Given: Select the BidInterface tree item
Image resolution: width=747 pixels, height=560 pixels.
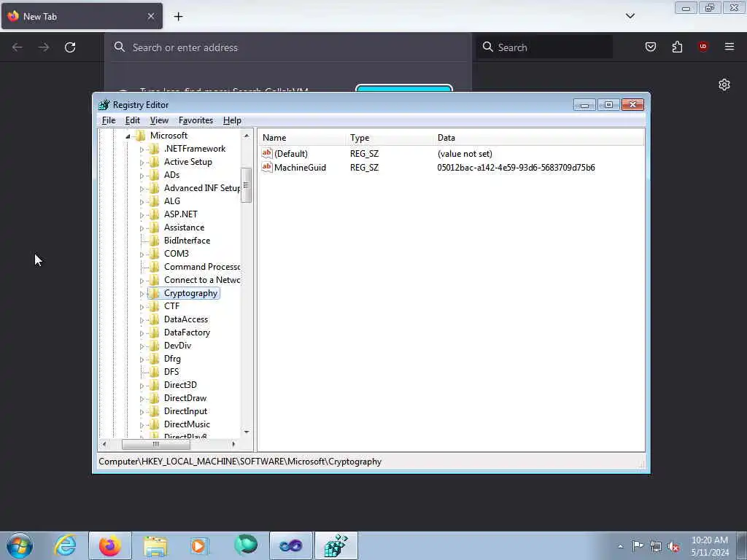Looking at the screenshot, I should [x=187, y=241].
